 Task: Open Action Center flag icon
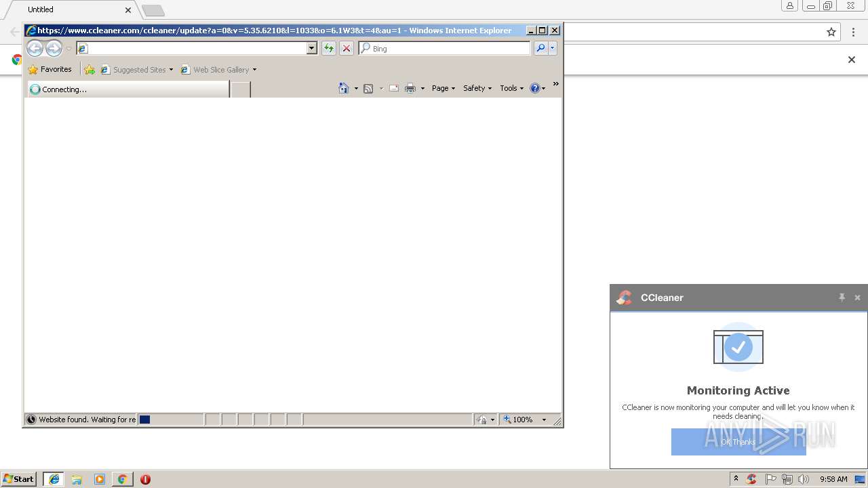click(x=770, y=479)
